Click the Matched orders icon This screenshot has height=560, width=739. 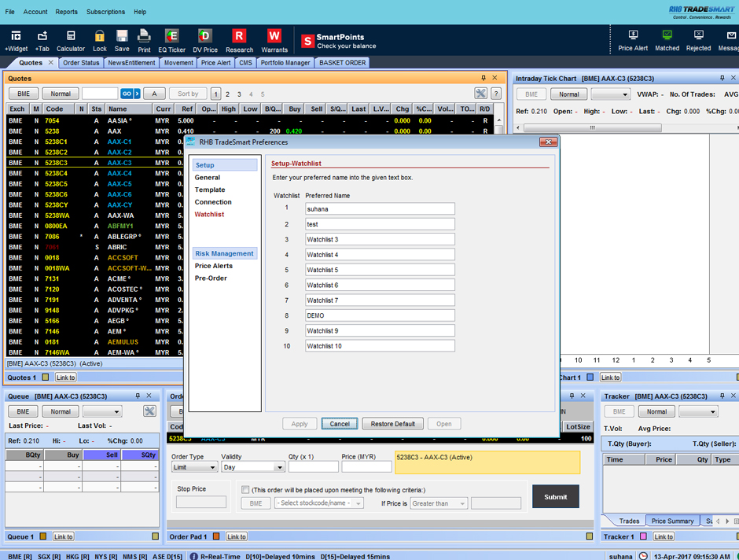point(667,40)
